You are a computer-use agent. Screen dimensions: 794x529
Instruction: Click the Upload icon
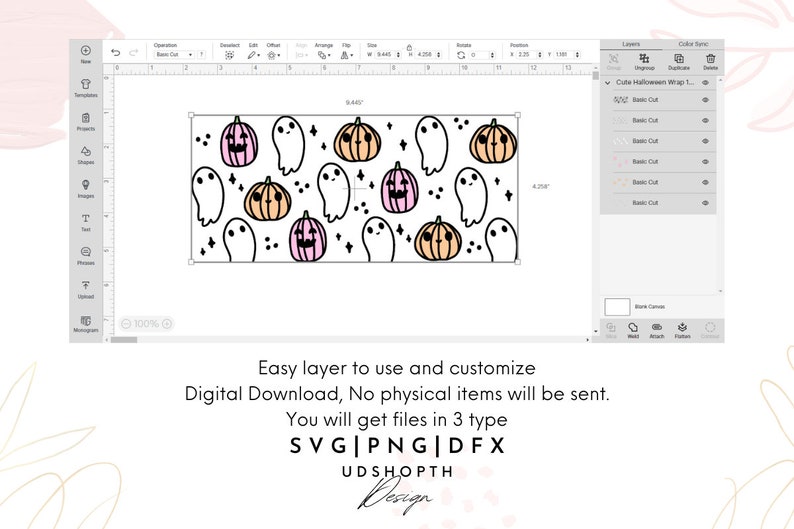pyautogui.click(x=86, y=286)
